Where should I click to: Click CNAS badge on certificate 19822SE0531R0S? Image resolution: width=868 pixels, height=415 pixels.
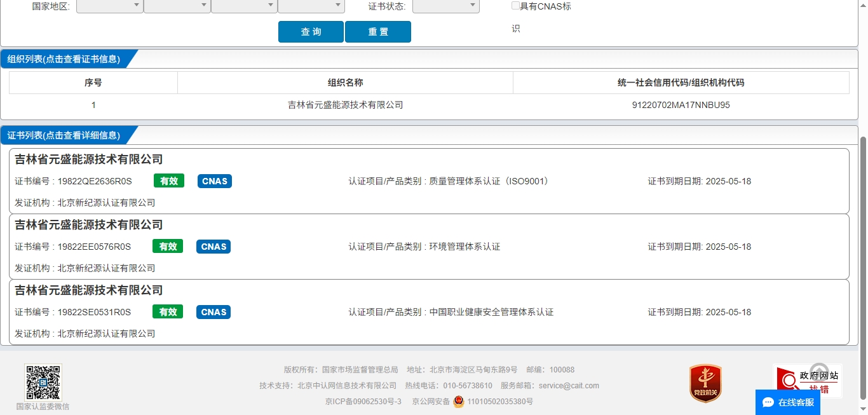click(x=214, y=312)
